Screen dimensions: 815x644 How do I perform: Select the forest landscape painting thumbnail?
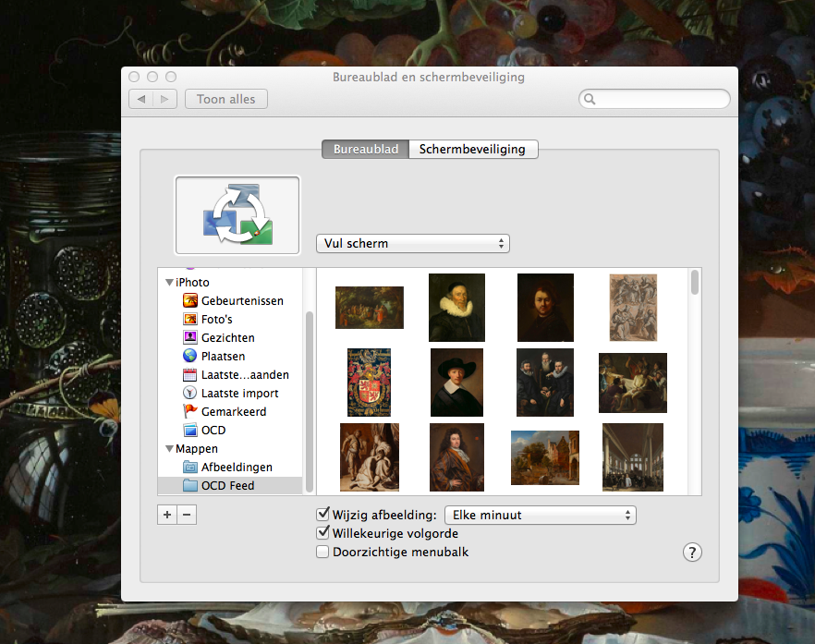point(370,307)
